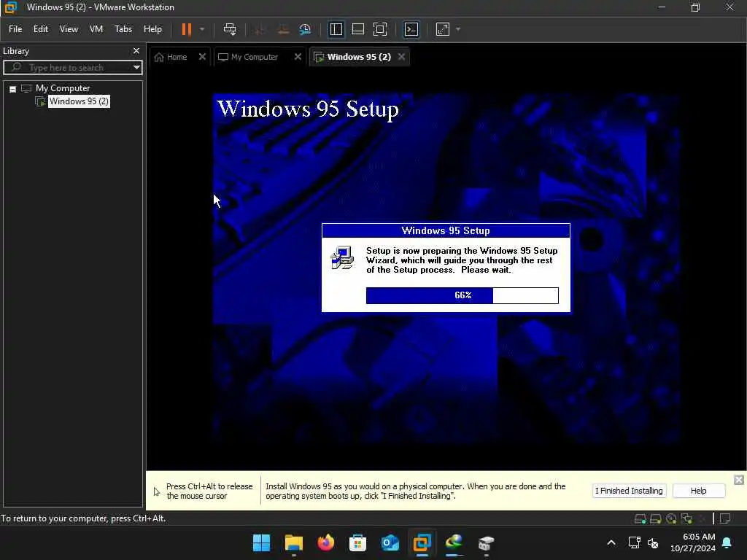Click the Take Snapshot toolbar icon
Screen dimensions: 747x560
tap(260, 29)
